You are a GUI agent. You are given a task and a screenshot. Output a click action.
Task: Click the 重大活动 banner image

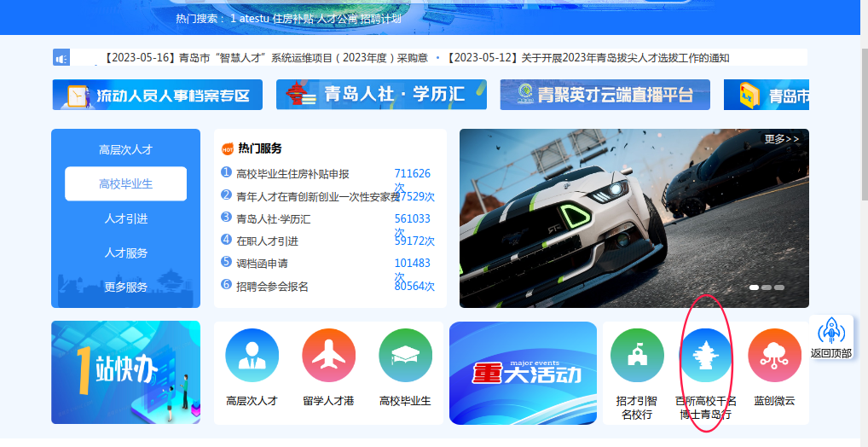(x=523, y=373)
